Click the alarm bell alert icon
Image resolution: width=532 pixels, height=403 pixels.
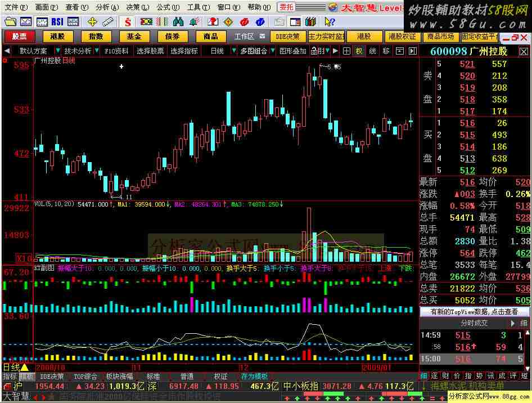(x=194, y=22)
